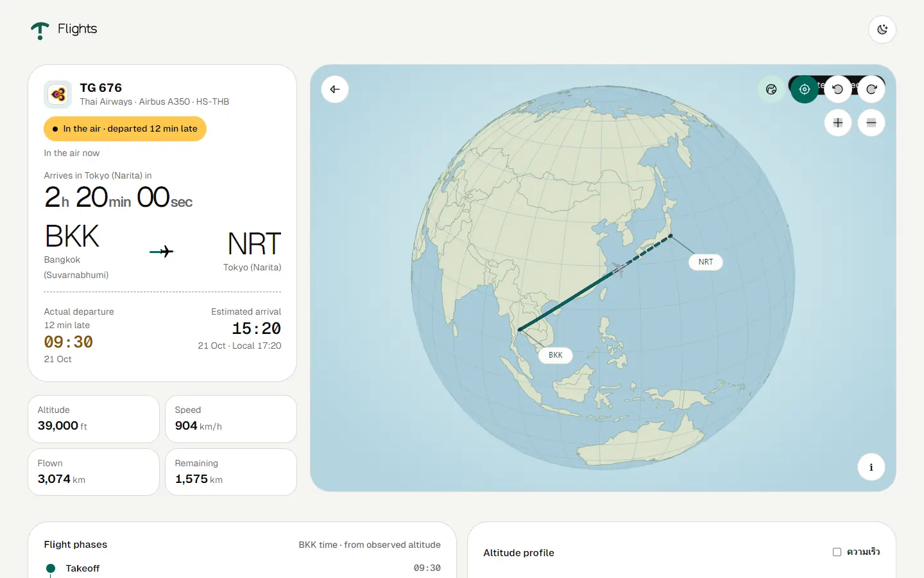Zoom out on the map
Viewport: 924px width, 578px height.
tap(871, 123)
